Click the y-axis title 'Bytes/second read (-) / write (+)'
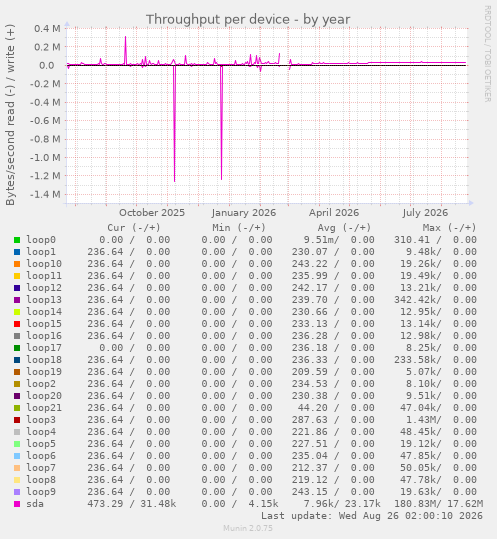Screen dimensions: 497x539 (10, 114)
